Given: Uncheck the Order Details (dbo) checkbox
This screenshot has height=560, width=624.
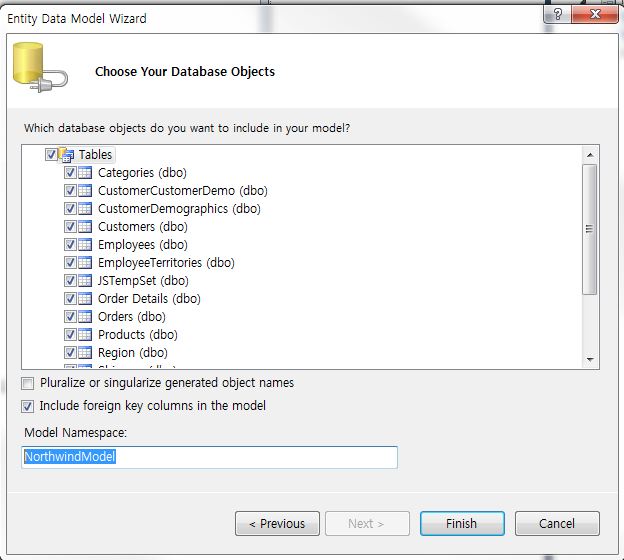Looking at the screenshot, I should 70,299.
